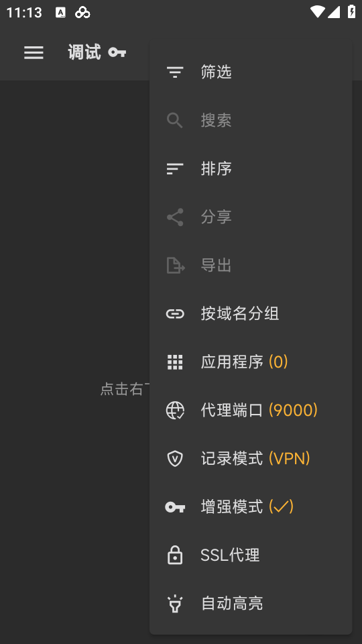This screenshot has height=644, width=362.
Task: Change the 代理端口 (9000) setting
Action: 251,411
